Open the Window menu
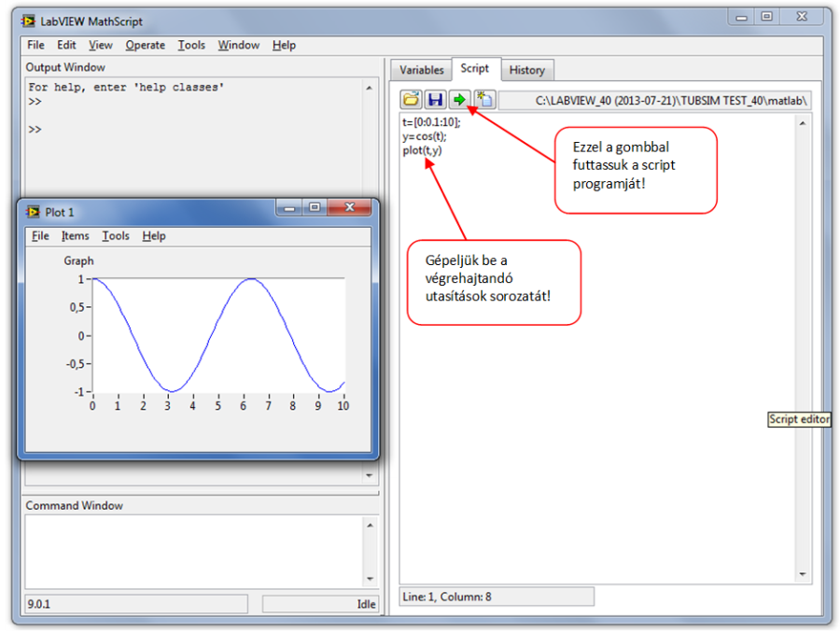The height and width of the screenshot is (632, 840). click(238, 45)
